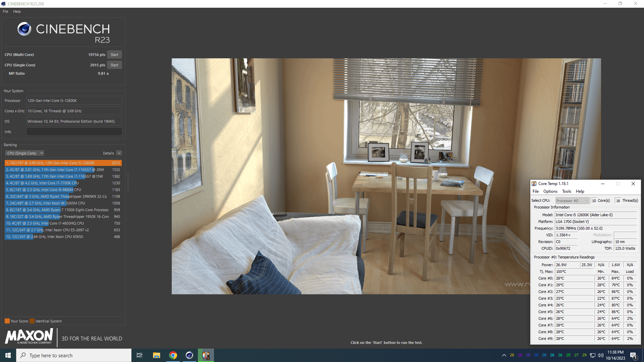
Task: Click the system tray temperature reading 27
Action: [x=576, y=355]
